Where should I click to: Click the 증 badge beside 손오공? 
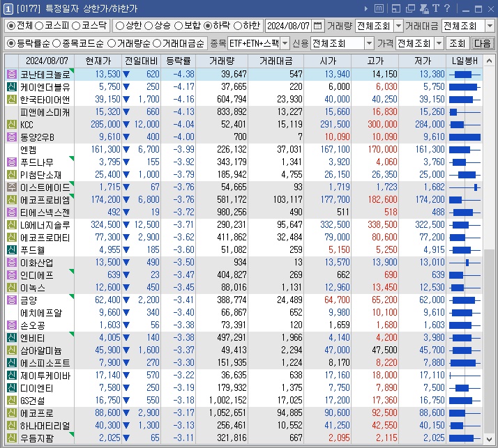(12, 325)
